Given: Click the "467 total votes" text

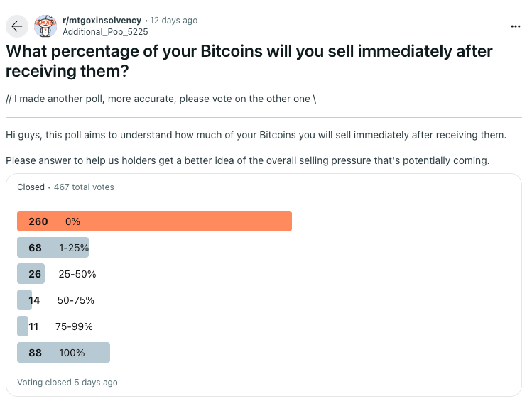Looking at the screenshot, I should click(x=84, y=187).
